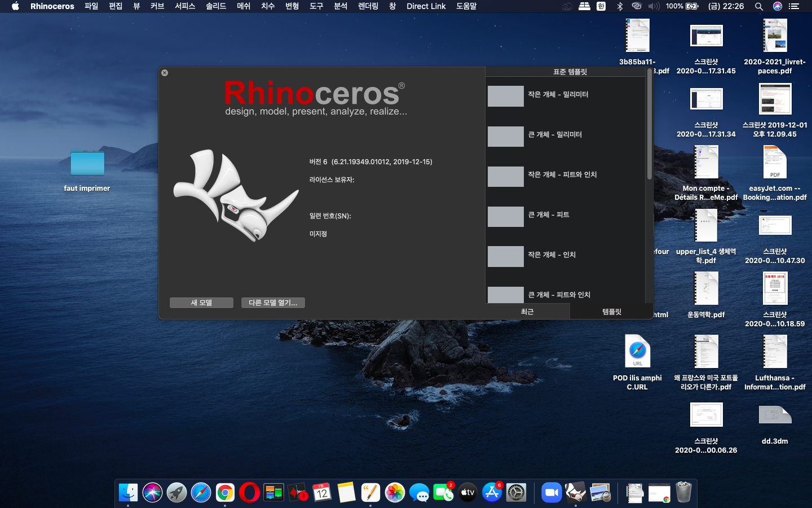Open Safari from the Dock
The image size is (812, 508).
click(x=201, y=493)
